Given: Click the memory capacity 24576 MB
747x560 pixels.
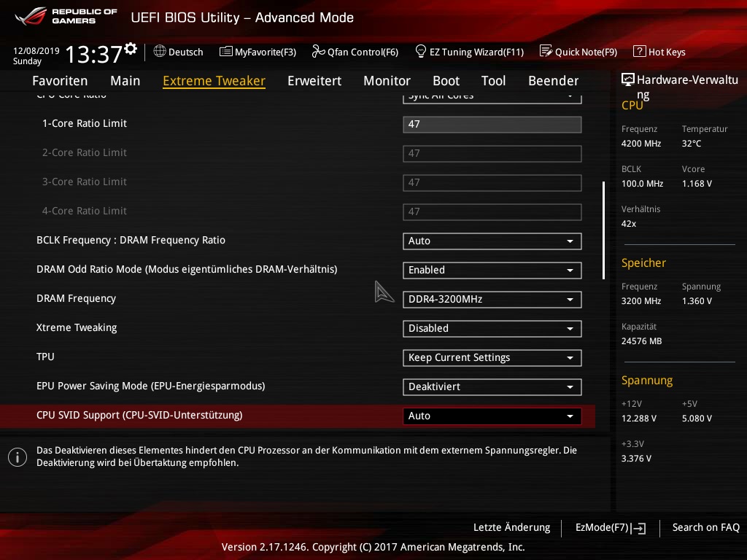Looking at the screenshot, I should (x=641, y=341).
